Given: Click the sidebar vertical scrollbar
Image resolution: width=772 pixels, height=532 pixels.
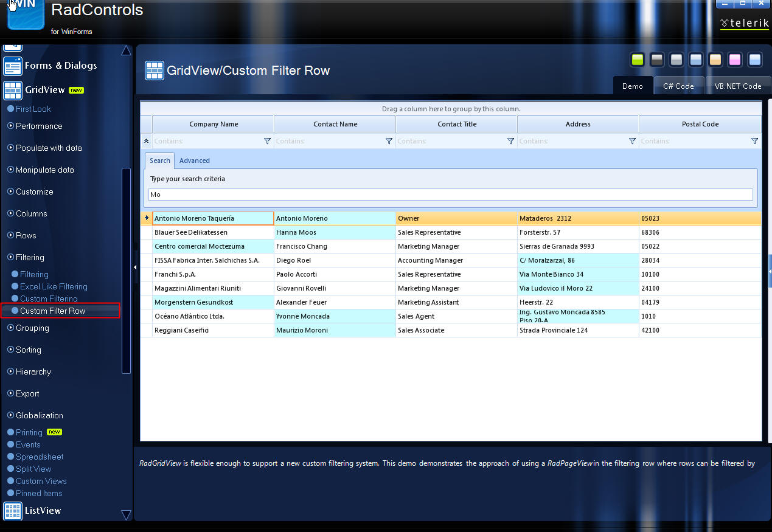Looking at the screenshot, I should (x=127, y=271).
